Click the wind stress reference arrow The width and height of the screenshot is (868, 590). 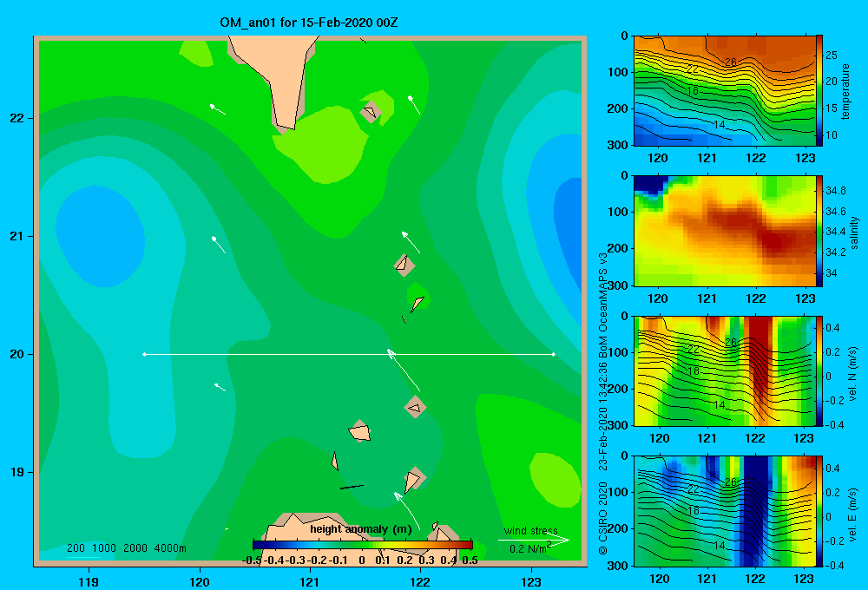[x=533, y=541]
